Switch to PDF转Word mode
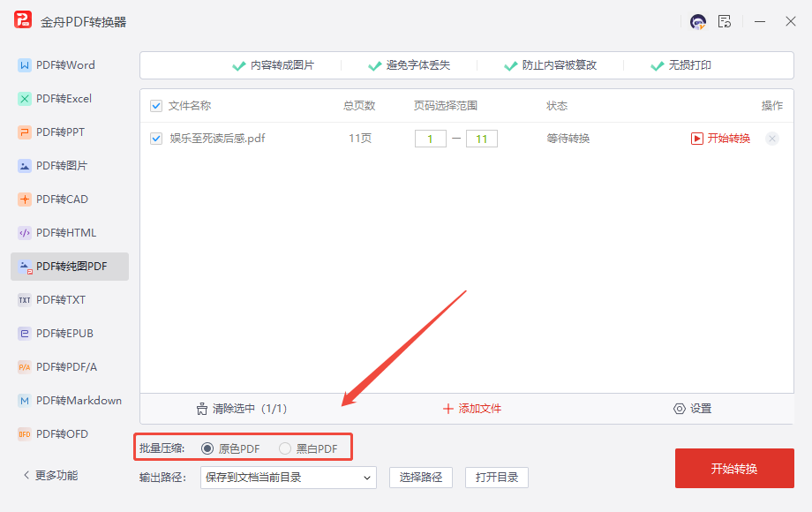This screenshot has width=812, height=512. pos(70,65)
